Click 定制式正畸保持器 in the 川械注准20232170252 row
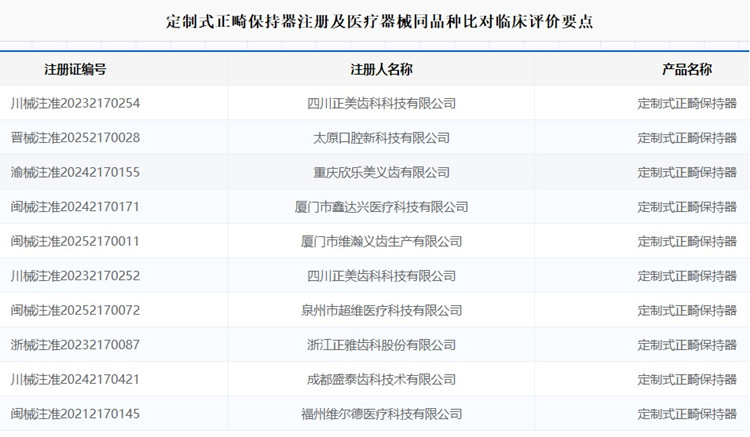Screen dimensions: 750x437 click(687, 276)
